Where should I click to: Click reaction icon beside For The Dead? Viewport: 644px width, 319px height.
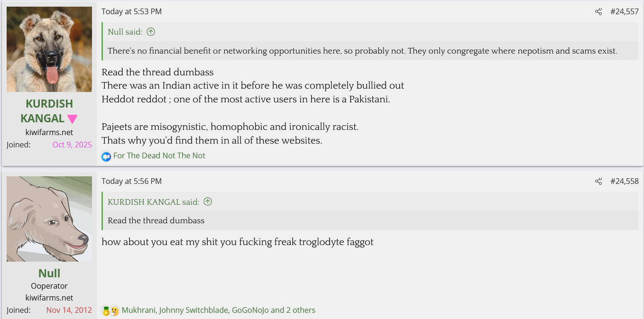click(106, 156)
